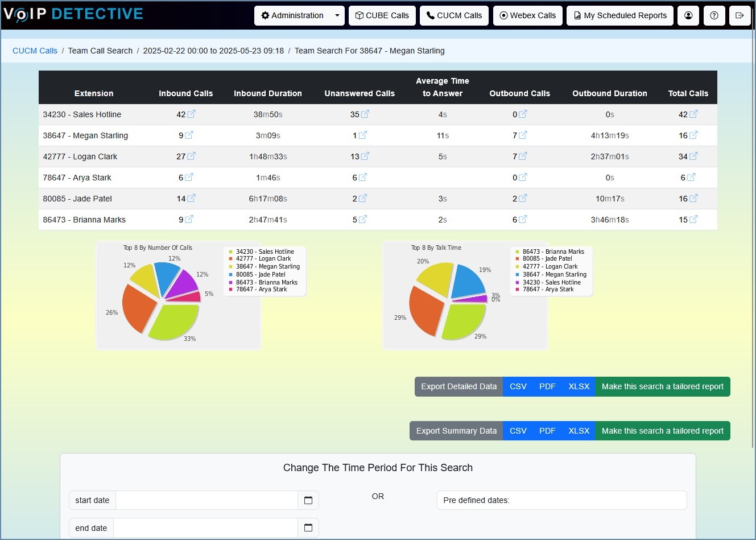This screenshot has width=756, height=540.
Task: Open the Pre defined dates dropdown
Action: click(561, 500)
